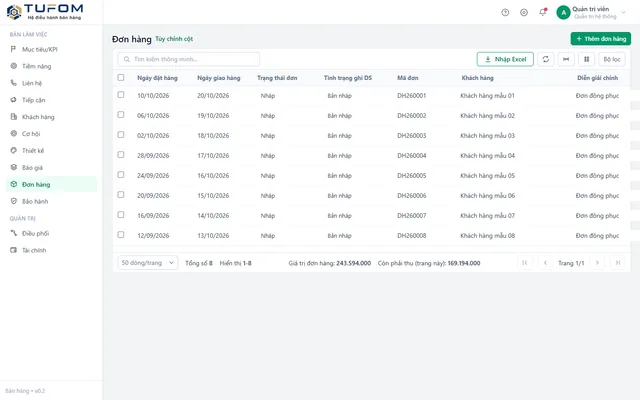Check the row for order DH260007
This screenshot has width=640, height=400.
pos(121,215)
